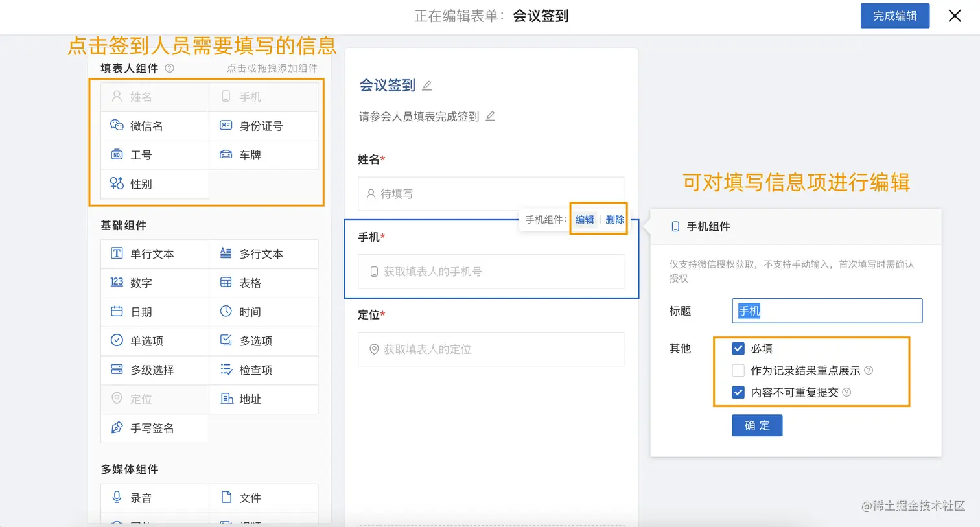The width and height of the screenshot is (980, 527).
Task: Click the 定位 field label
Action: pyautogui.click(x=371, y=314)
